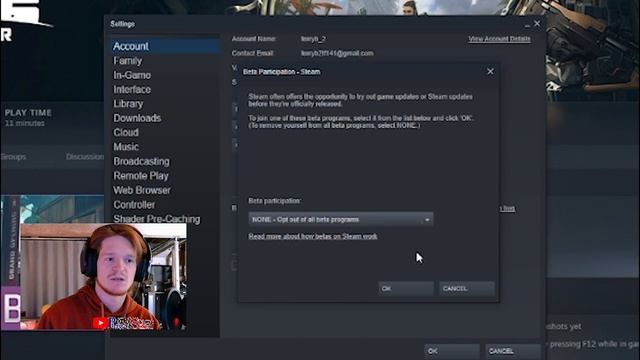This screenshot has height=360, width=640.
Task: Open the Family settings section
Action: (x=128, y=61)
